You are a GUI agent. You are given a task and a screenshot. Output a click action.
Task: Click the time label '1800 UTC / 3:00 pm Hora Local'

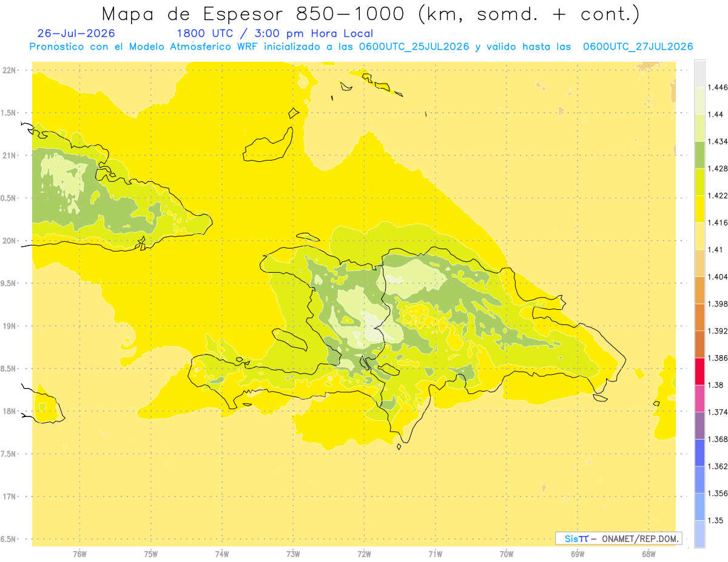click(x=275, y=33)
